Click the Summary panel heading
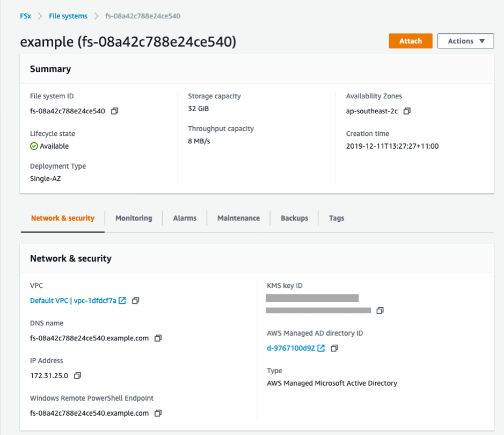 (50, 69)
